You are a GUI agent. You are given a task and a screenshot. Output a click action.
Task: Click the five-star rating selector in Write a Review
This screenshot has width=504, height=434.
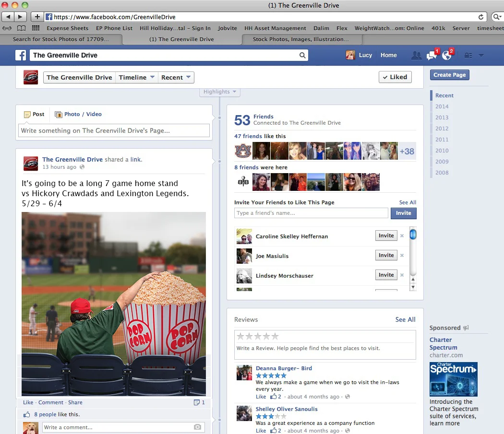[x=257, y=336]
